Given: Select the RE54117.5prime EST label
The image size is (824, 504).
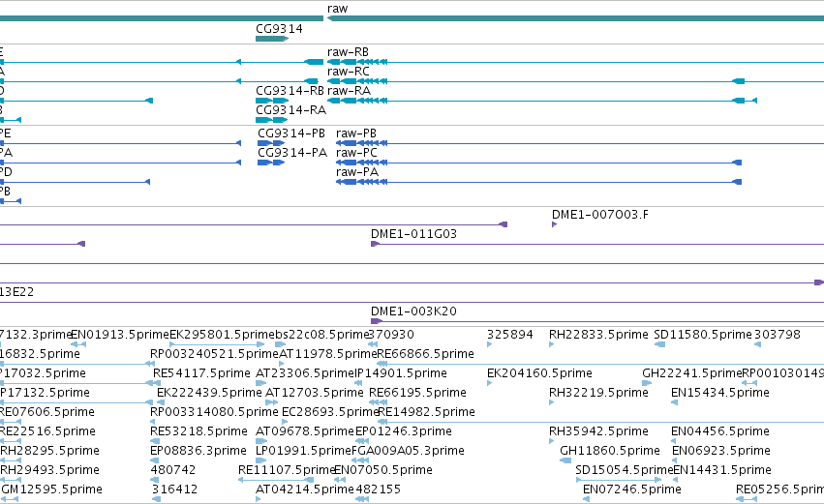Looking at the screenshot, I should pos(201,373).
